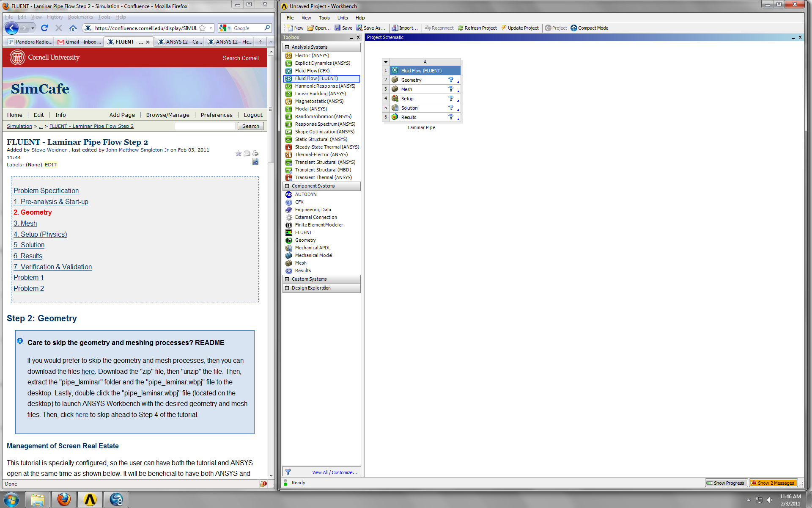The width and height of the screenshot is (812, 508).
Task: Open Workbench View menu
Action: (306, 18)
